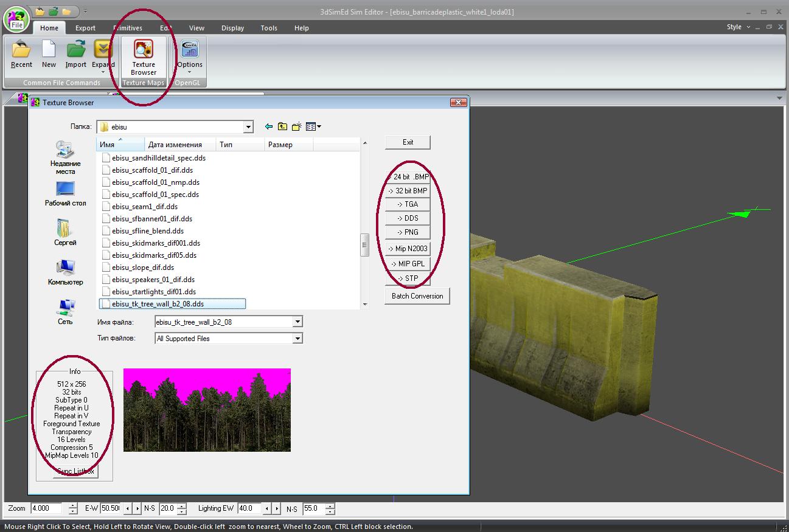Click the -> TGA conversion button
The height and width of the screenshot is (532, 789).
(x=408, y=204)
